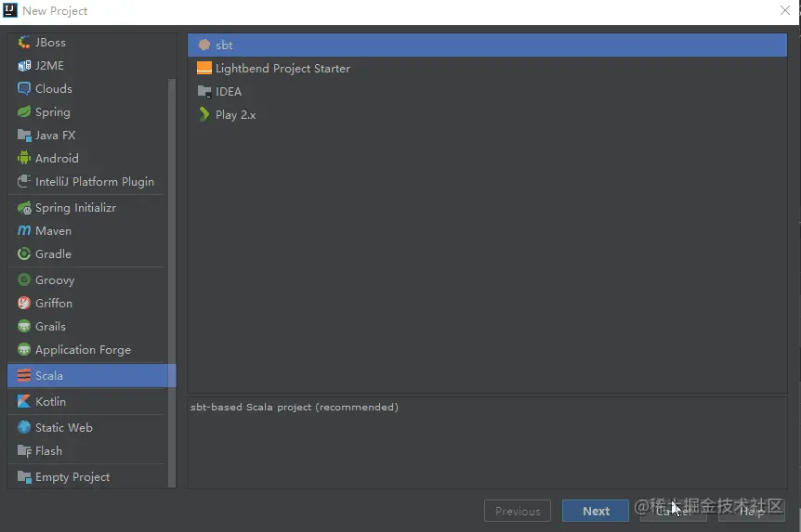Select the JBoss project type label
The width and height of the screenshot is (801, 532).
click(50, 43)
